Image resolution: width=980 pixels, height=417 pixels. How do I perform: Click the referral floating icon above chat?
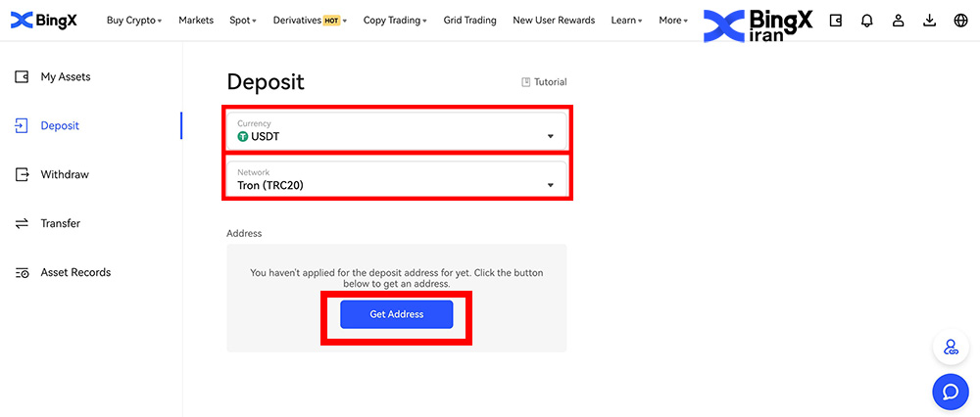950,347
